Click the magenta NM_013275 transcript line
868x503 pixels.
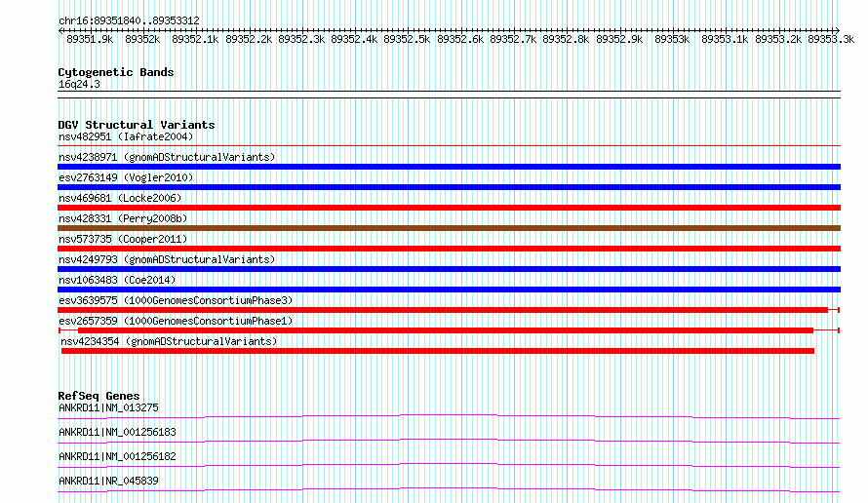click(449, 416)
